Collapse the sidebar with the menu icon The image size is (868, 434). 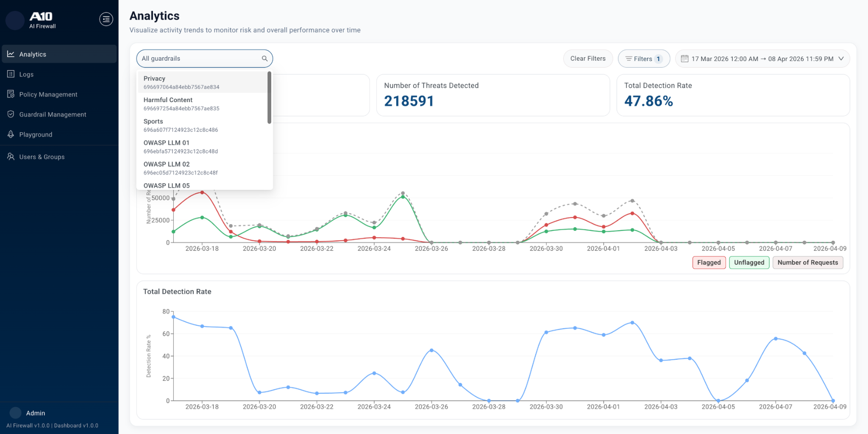coord(106,19)
